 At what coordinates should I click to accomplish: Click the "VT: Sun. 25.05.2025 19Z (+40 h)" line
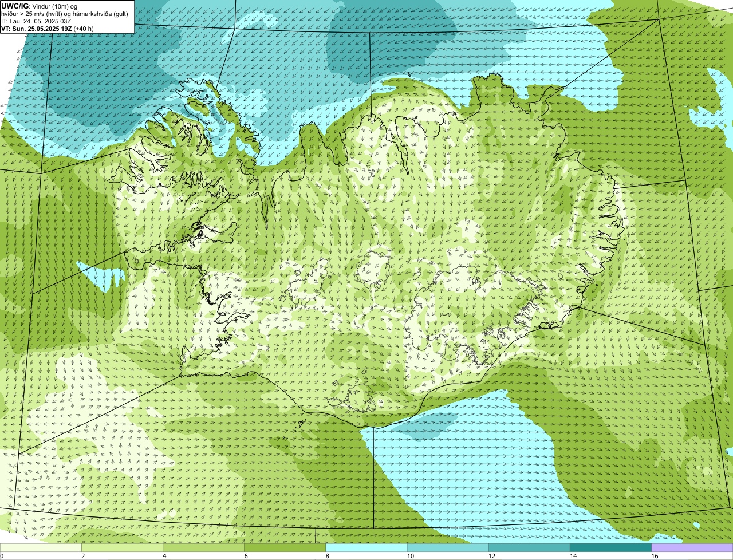[x=48, y=29]
